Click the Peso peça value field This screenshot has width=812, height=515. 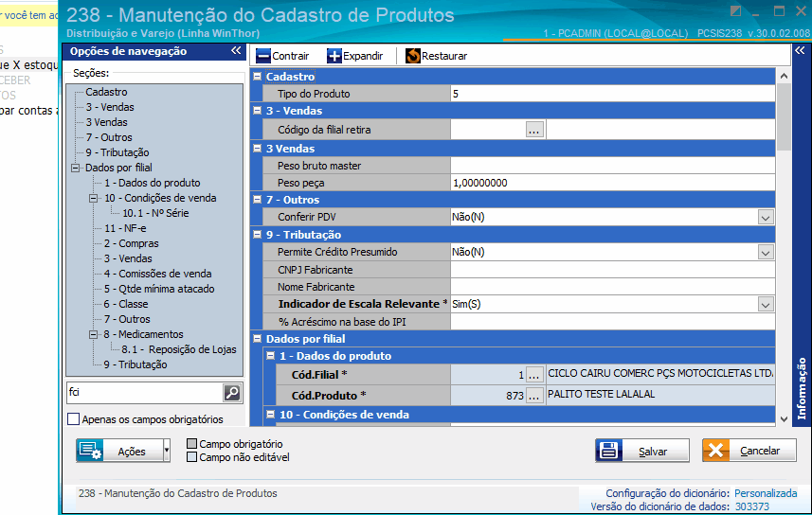point(613,183)
